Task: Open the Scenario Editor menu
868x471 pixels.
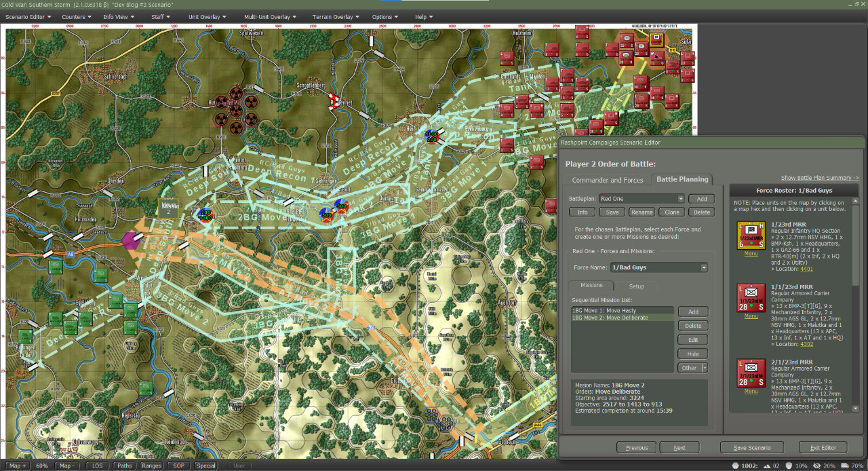Action: click(29, 16)
